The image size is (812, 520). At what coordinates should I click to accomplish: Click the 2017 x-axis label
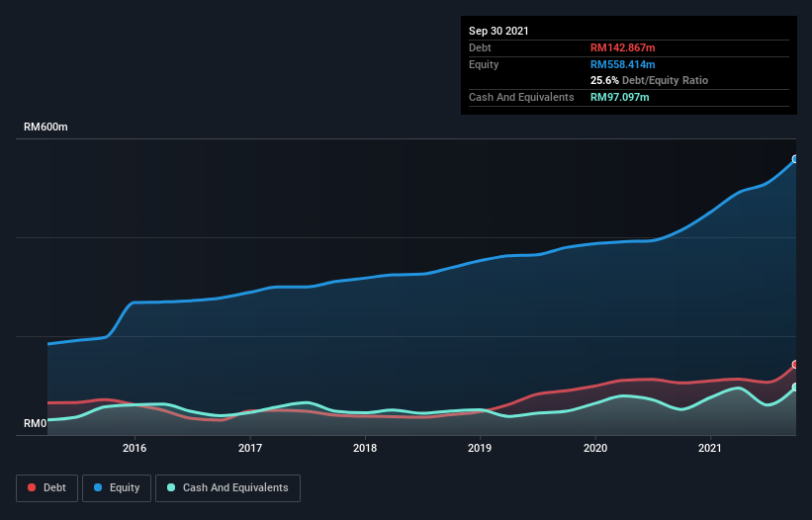point(250,448)
